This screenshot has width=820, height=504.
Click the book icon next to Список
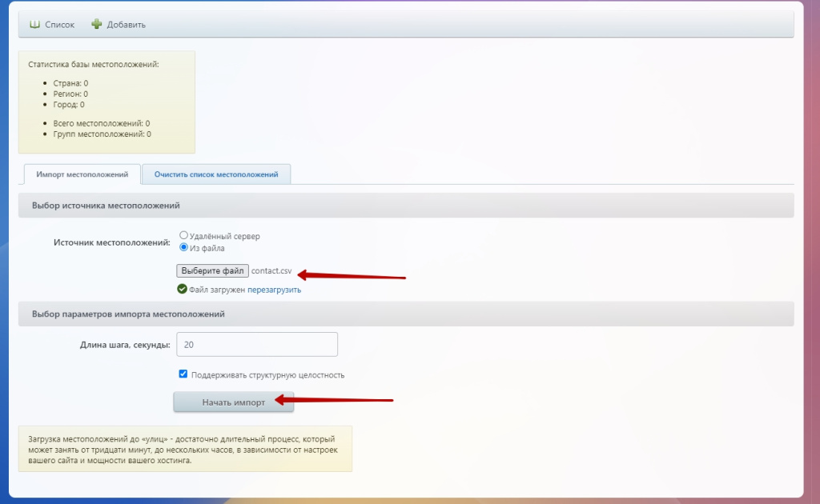tap(34, 25)
